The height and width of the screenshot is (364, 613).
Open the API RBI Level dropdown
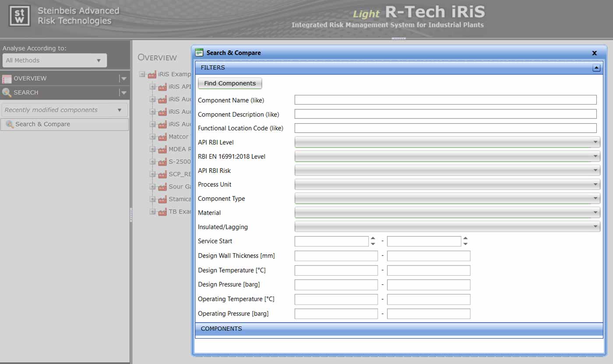pyautogui.click(x=447, y=142)
